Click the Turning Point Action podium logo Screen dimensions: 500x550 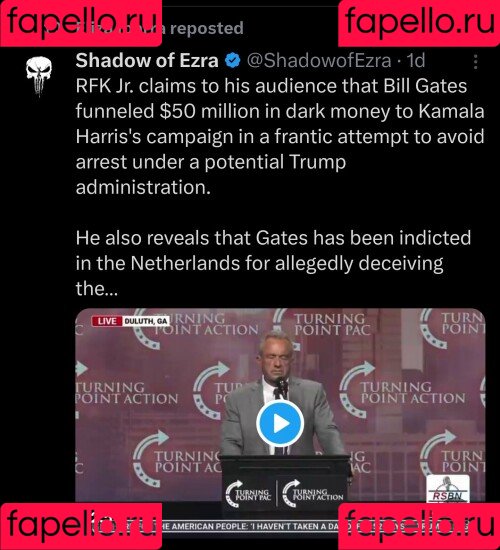pyautogui.click(x=313, y=493)
